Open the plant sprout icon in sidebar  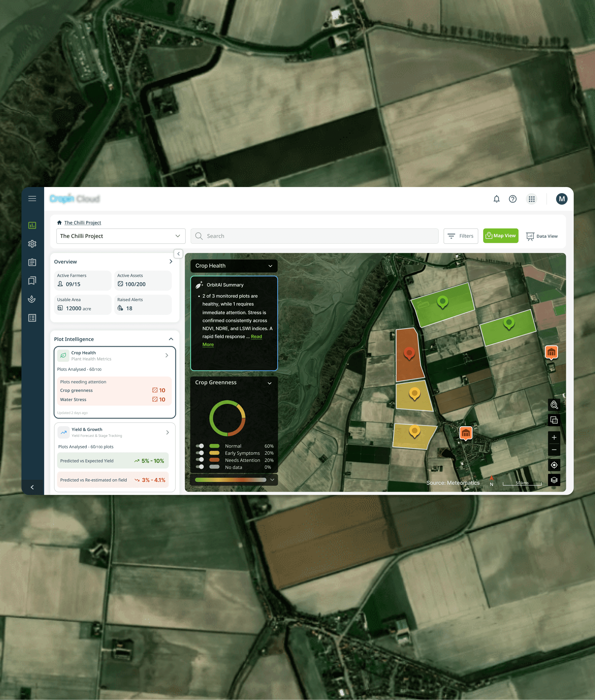[x=32, y=299]
